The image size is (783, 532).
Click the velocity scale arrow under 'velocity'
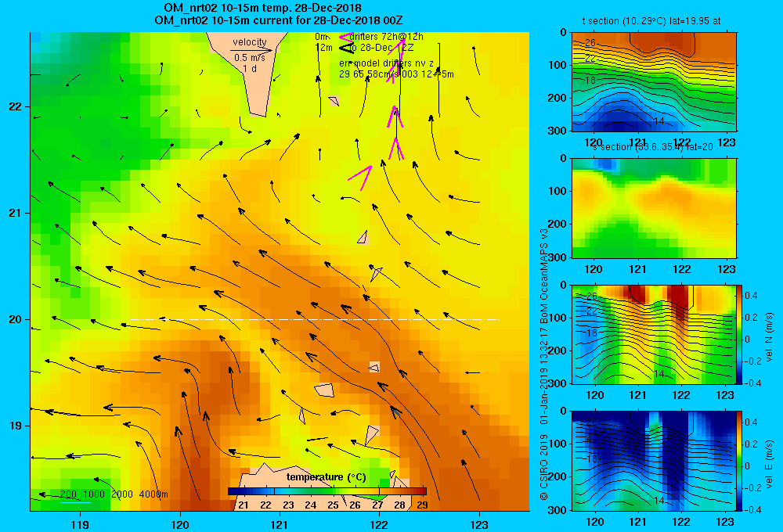[x=251, y=50]
